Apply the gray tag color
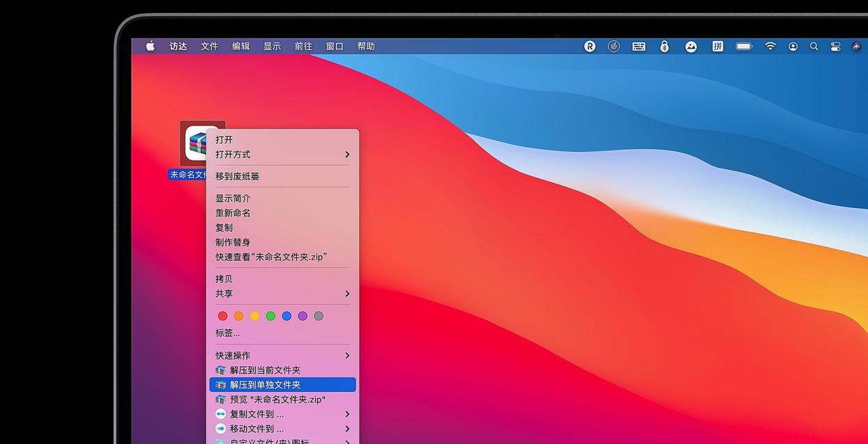The height and width of the screenshot is (444, 868). [x=319, y=316]
